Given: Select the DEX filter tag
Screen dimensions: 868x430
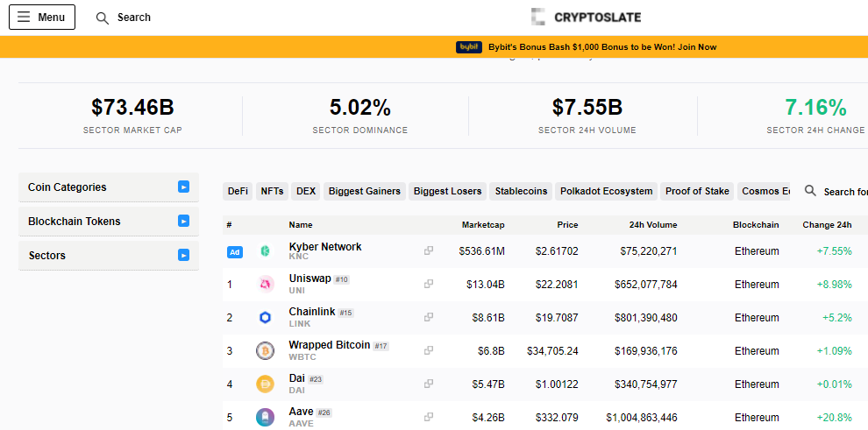Looking at the screenshot, I should point(306,191).
